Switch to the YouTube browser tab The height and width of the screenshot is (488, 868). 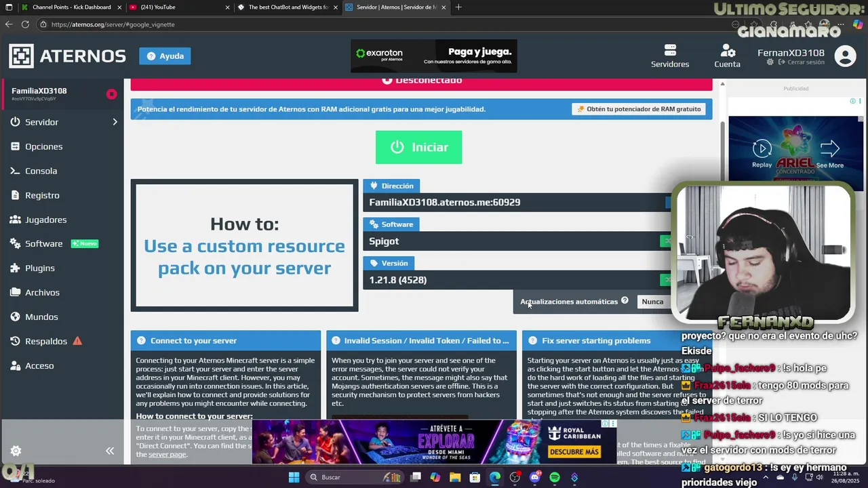180,7
